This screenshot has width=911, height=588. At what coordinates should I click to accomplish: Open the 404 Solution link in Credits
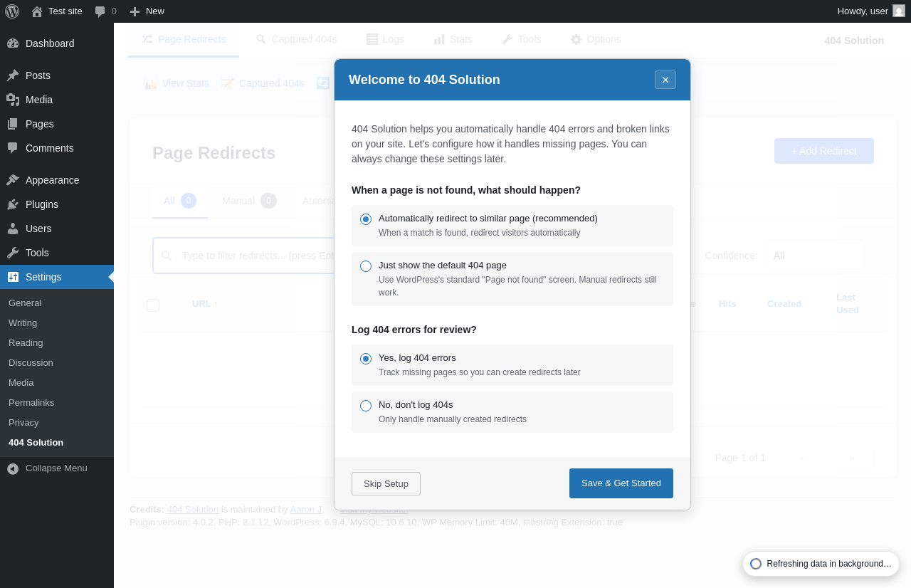pyautogui.click(x=193, y=510)
